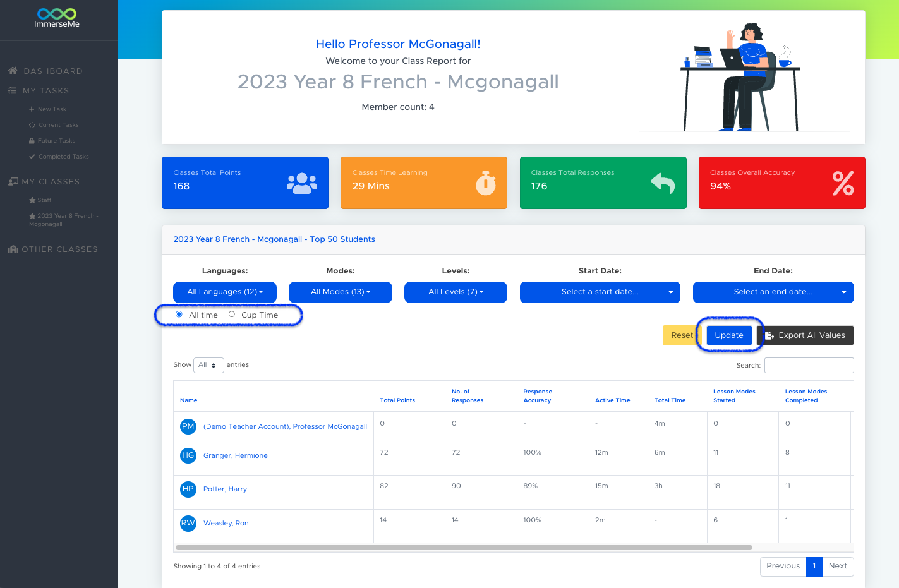Viewport: 899px width, 588px height.
Task: Go to the Next page
Action: tap(838, 566)
